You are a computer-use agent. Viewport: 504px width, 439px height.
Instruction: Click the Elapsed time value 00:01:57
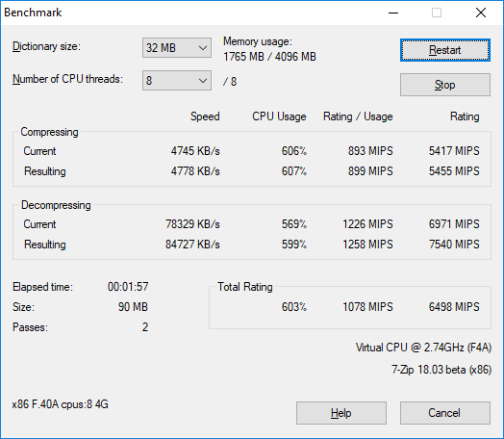(x=128, y=287)
